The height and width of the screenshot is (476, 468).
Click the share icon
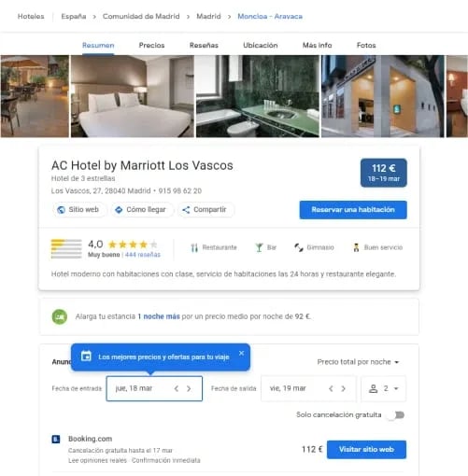click(186, 210)
